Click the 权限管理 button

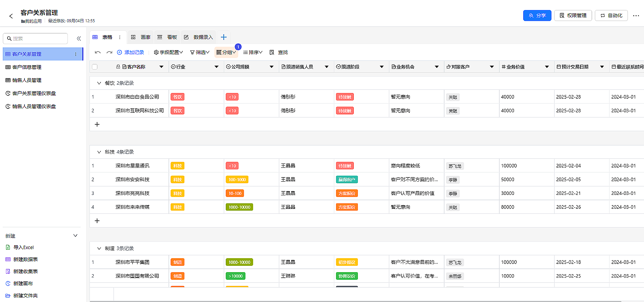pos(573,15)
